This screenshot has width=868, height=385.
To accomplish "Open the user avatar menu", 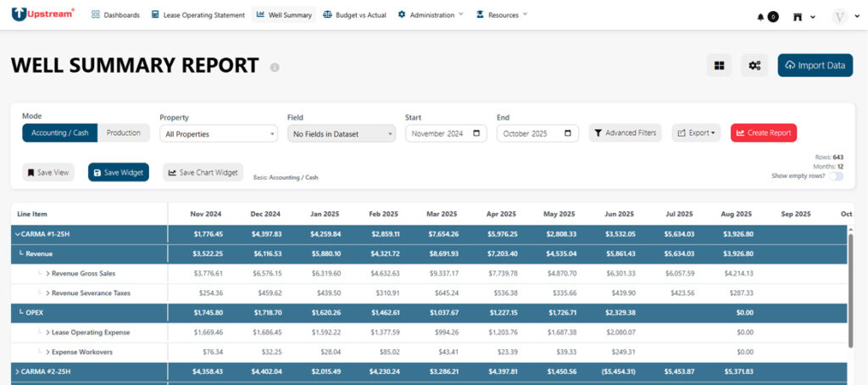I will click(x=840, y=17).
